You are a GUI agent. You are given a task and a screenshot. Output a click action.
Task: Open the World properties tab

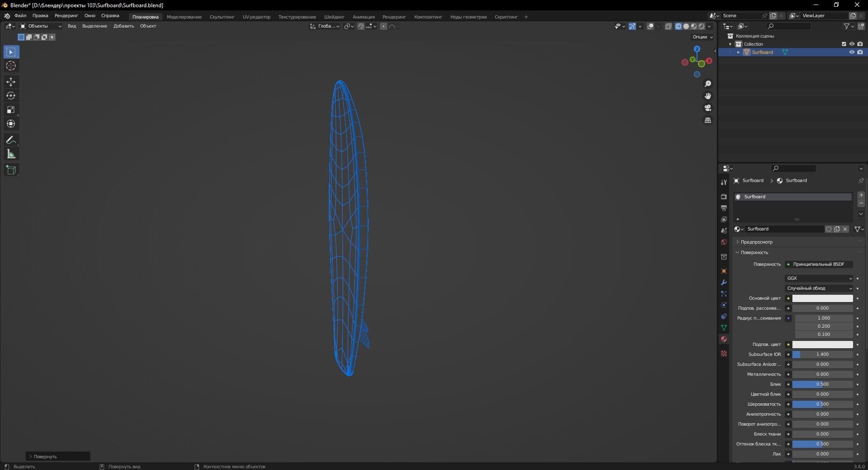[724, 242]
